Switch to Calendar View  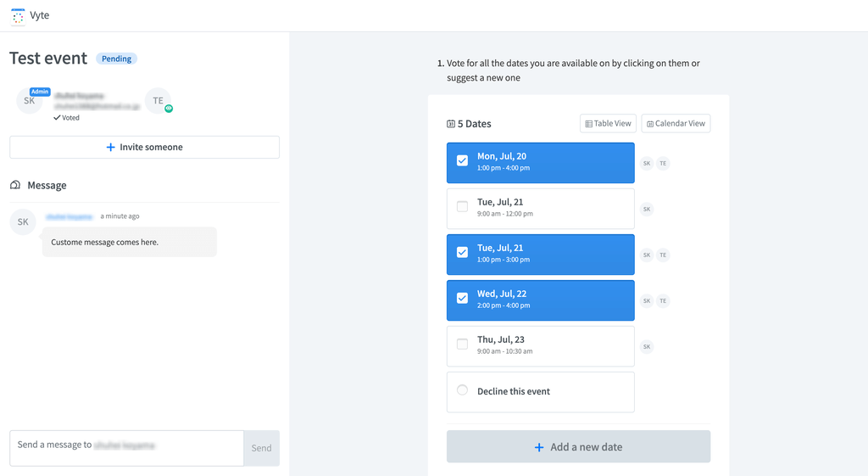pos(676,124)
